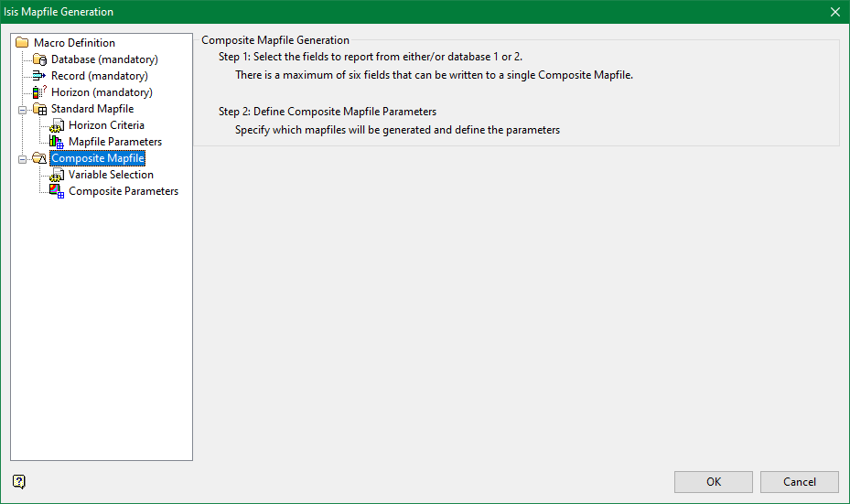Select Database (mandatory) tree item
Screen dimensions: 850x504
click(x=104, y=59)
